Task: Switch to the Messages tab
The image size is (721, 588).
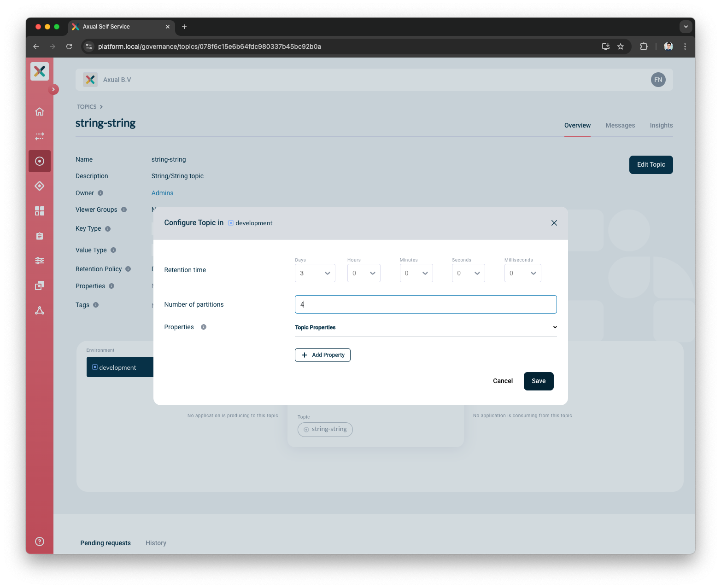Action: pos(620,125)
